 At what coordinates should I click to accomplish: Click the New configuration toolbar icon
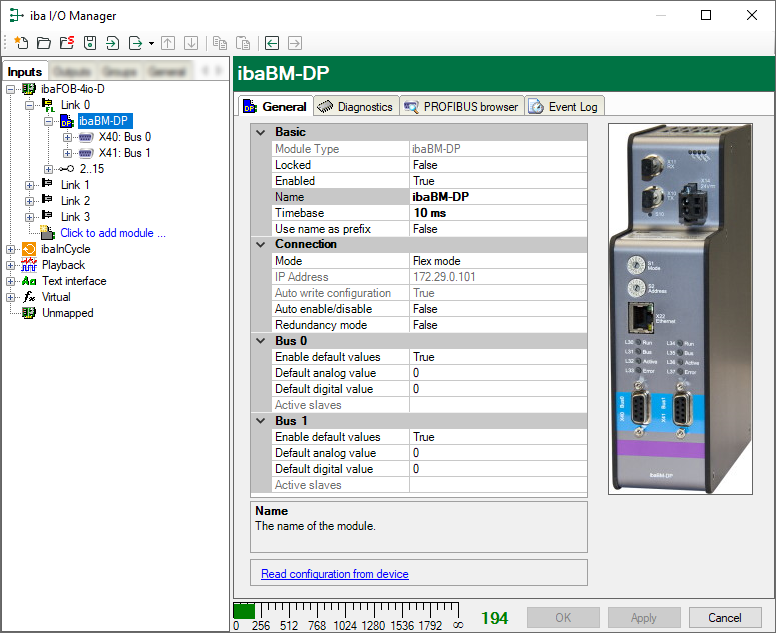click(21, 43)
